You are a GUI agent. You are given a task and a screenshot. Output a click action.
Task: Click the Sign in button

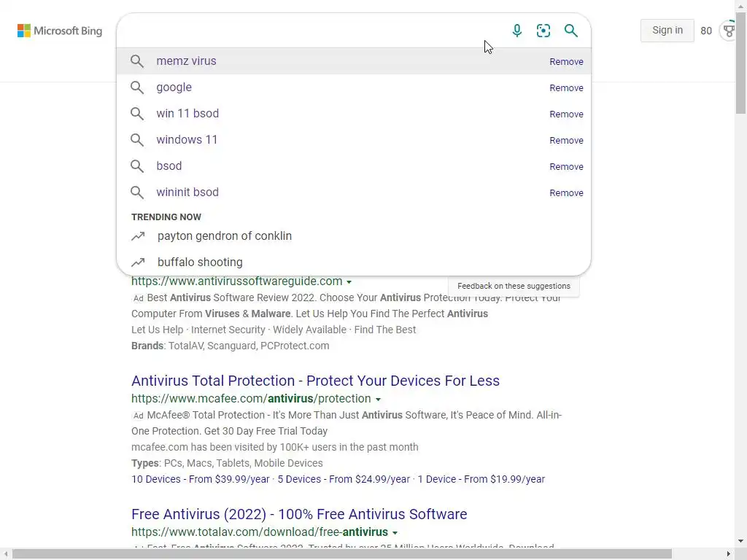point(667,31)
